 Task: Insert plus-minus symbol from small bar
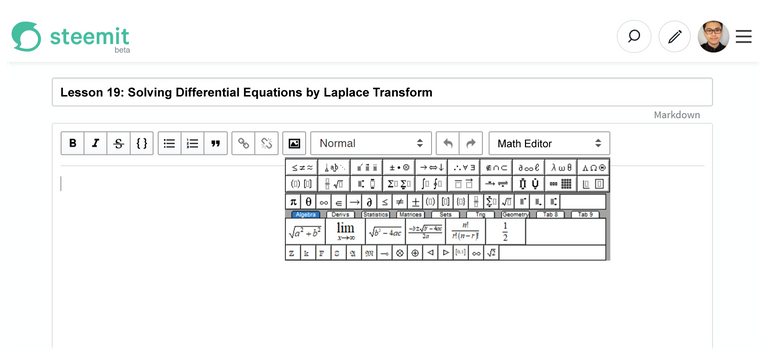415,202
